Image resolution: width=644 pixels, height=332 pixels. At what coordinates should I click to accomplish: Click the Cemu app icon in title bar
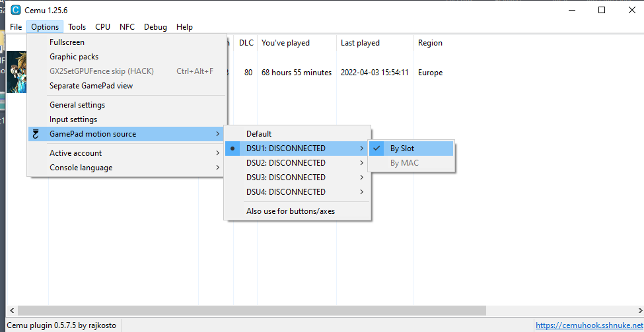(16, 10)
